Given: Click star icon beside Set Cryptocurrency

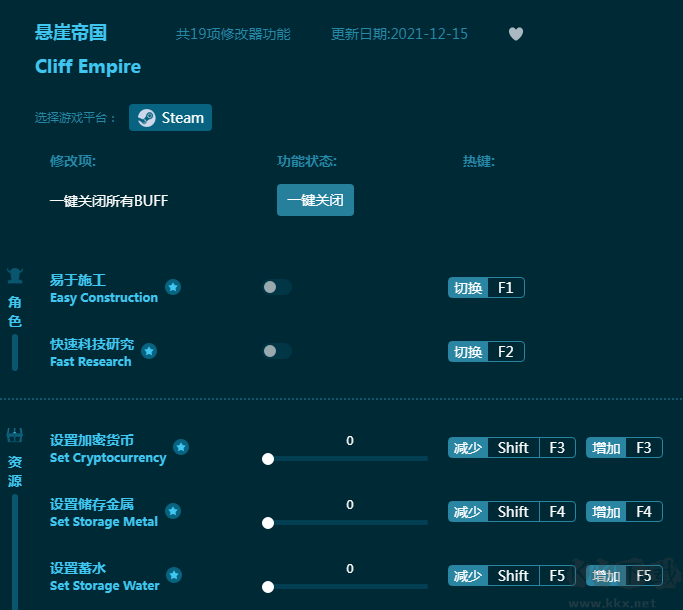Looking at the screenshot, I should [x=181, y=447].
